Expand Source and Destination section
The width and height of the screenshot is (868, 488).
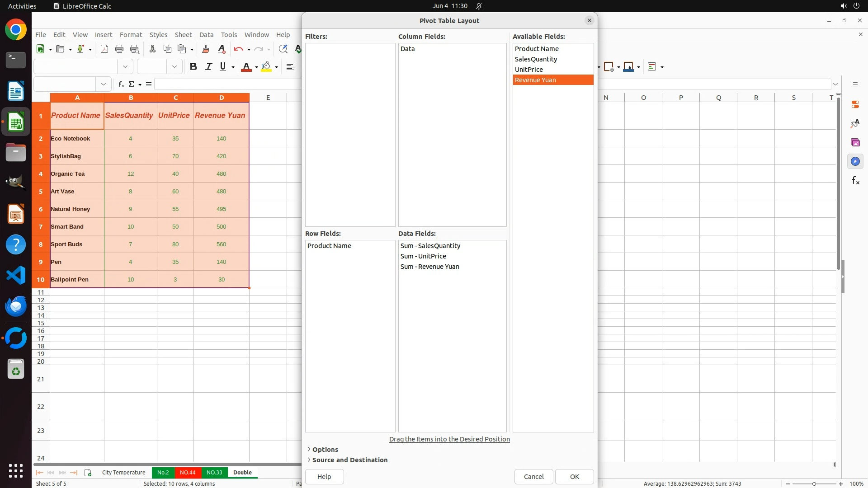pos(349,460)
